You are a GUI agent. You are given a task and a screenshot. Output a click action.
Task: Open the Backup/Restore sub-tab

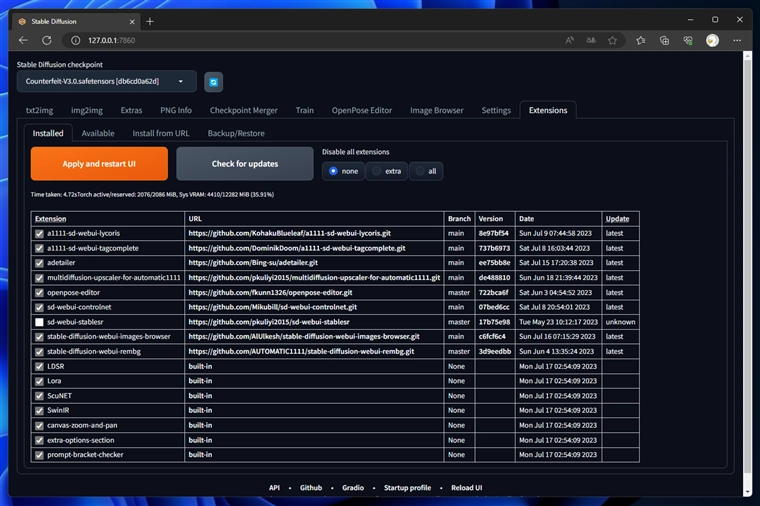pyautogui.click(x=236, y=133)
